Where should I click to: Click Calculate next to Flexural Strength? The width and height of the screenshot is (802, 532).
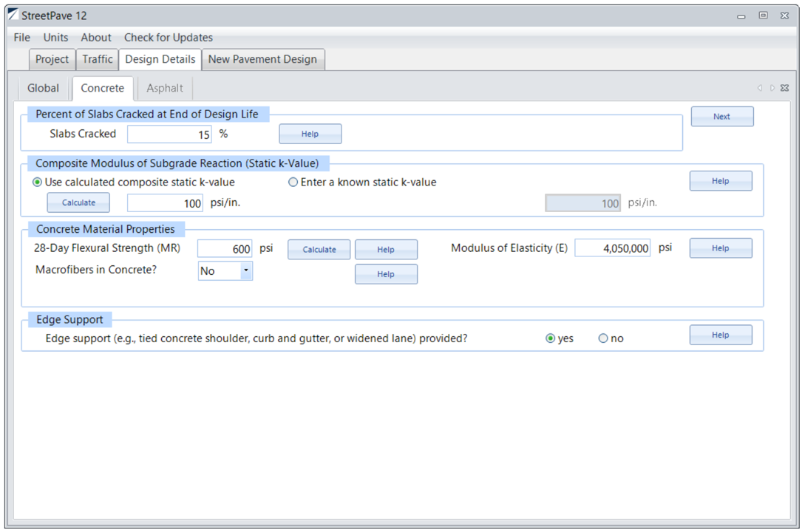click(x=319, y=250)
